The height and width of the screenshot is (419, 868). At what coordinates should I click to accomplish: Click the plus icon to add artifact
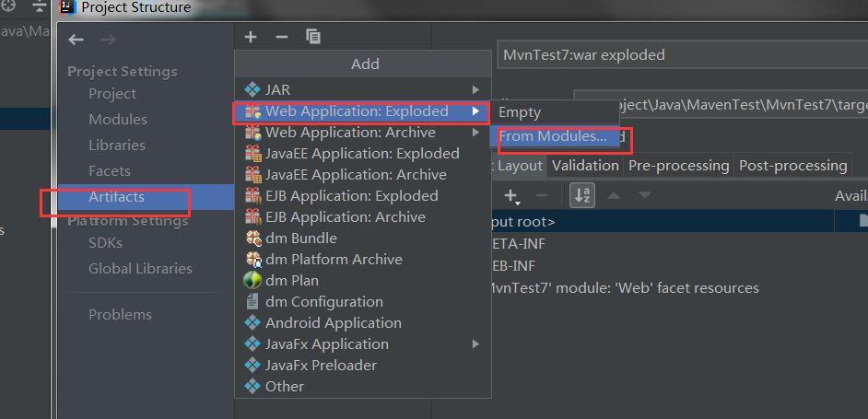(251, 37)
